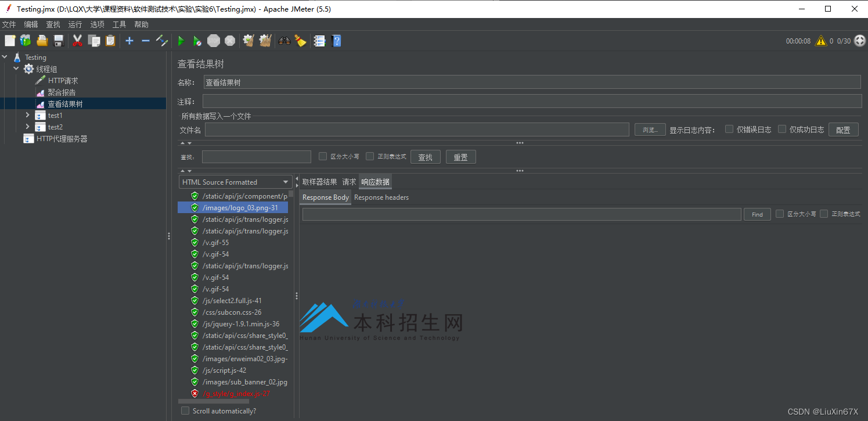Open the 运行 menu
The width and height of the screenshot is (868, 421).
(x=75, y=24)
